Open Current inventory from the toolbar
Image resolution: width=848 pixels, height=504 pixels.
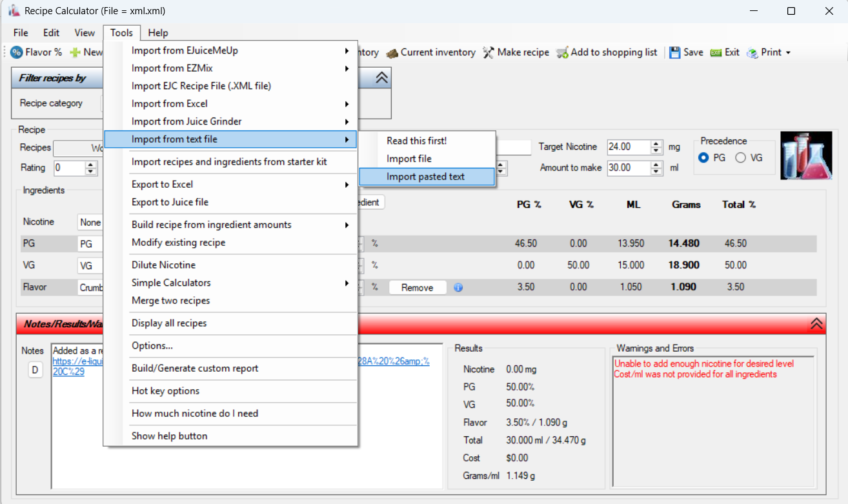431,52
